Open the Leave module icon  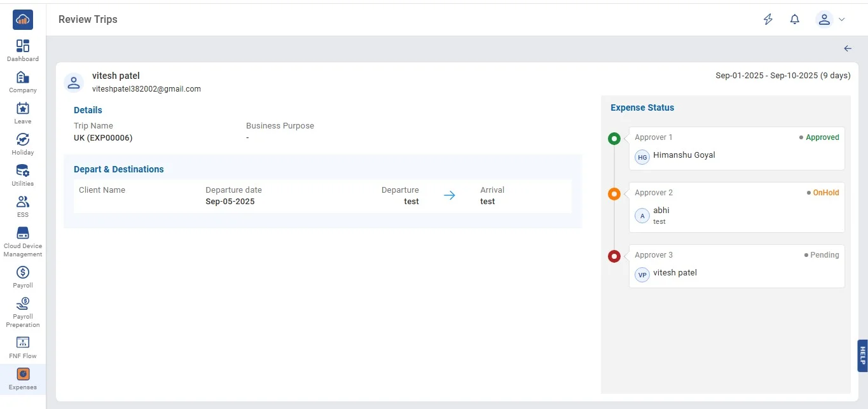click(23, 109)
